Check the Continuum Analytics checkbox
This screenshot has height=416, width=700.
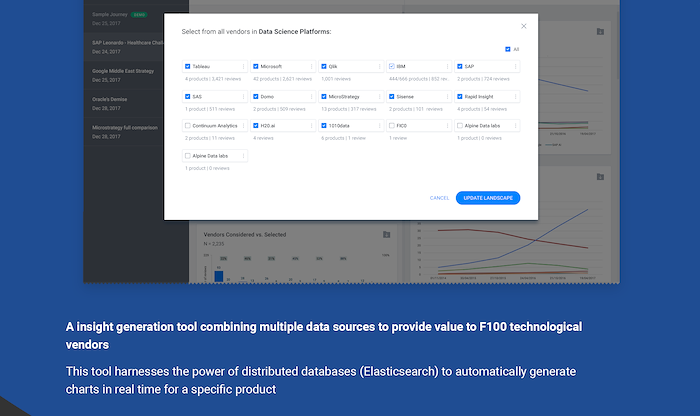[188, 126]
